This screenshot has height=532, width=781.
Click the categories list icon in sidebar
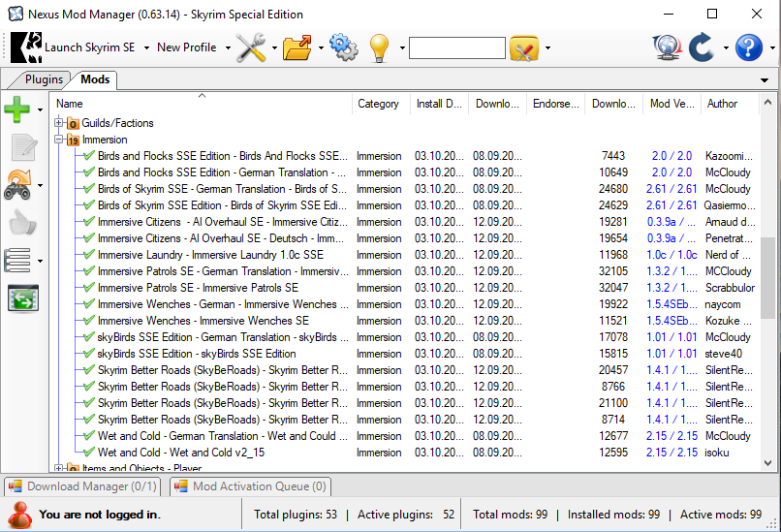(17, 260)
